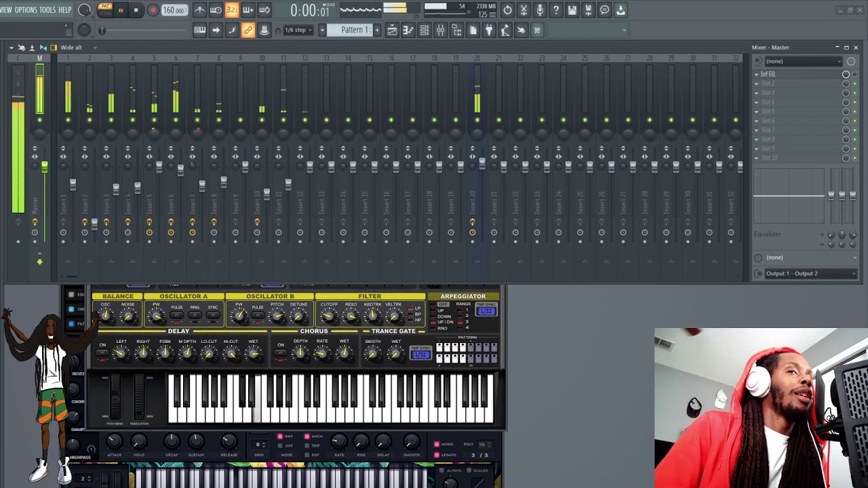Toggle Slot 3 enable light
The width and height of the screenshot is (868, 488).
coord(854,93)
